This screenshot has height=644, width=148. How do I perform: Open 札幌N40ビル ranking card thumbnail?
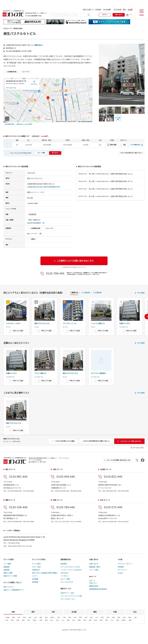(129, 310)
